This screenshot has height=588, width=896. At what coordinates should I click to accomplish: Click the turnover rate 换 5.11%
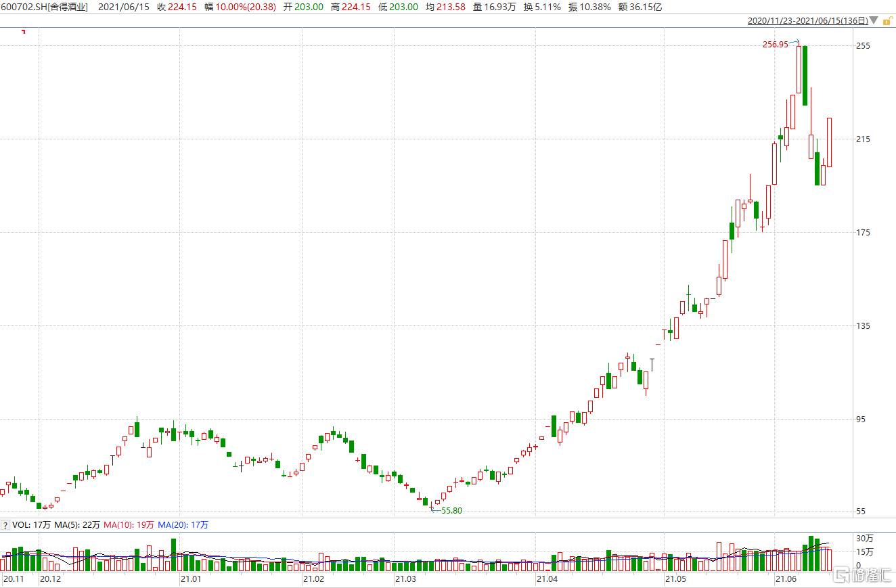click(541, 7)
